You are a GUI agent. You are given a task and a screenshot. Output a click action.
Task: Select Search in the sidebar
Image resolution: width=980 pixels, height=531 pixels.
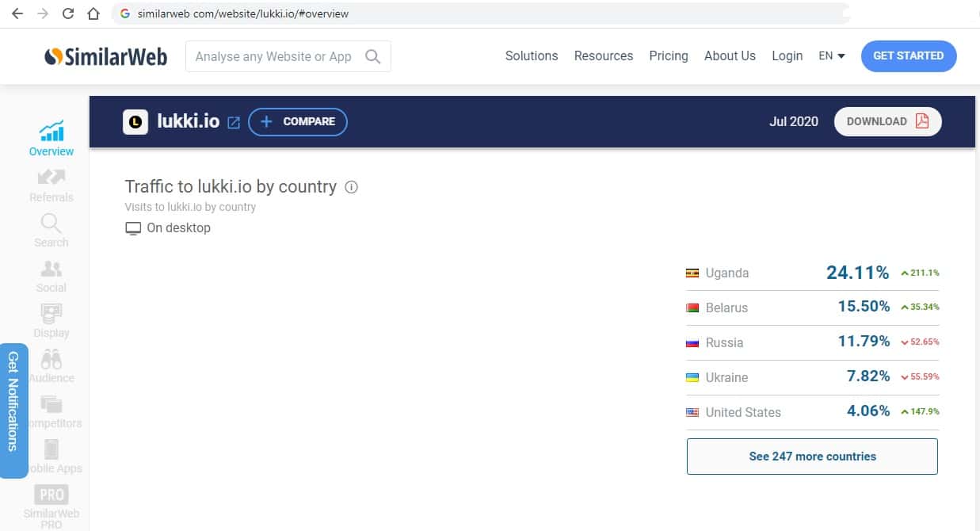coord(51,231)
